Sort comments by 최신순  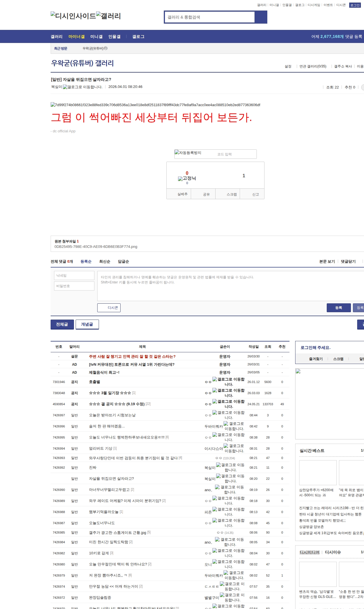pos(105,262)
